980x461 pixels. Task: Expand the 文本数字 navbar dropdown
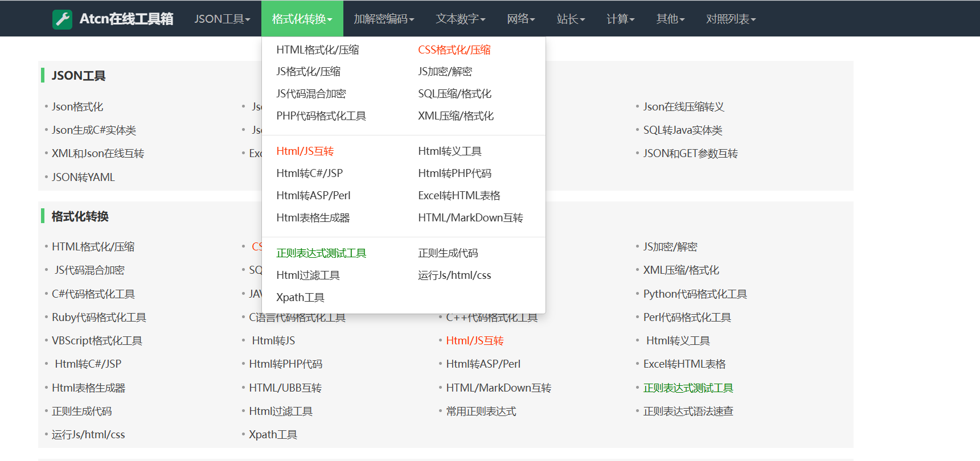tap(461, 19)
